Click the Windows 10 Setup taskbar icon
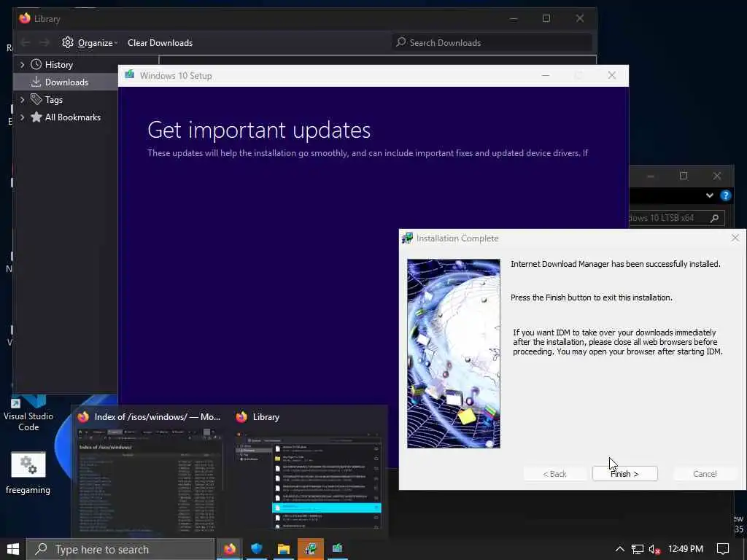This screenshot has height=560, width=747. coord(337,549)
